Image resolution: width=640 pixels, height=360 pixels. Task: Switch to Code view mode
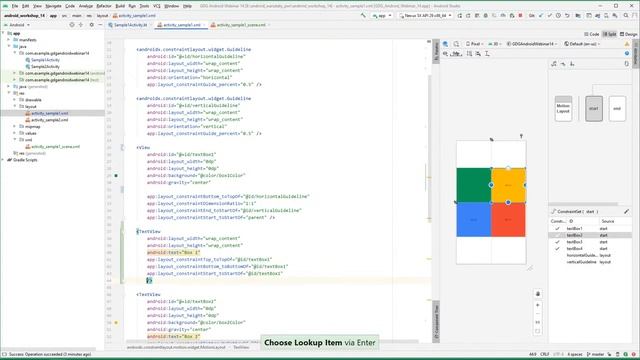(x=591, y=34)
